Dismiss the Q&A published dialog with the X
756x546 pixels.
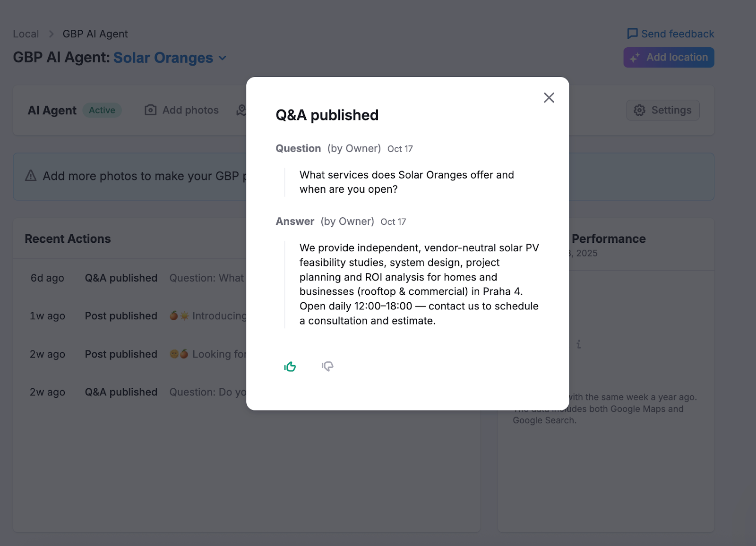(549, 97)
